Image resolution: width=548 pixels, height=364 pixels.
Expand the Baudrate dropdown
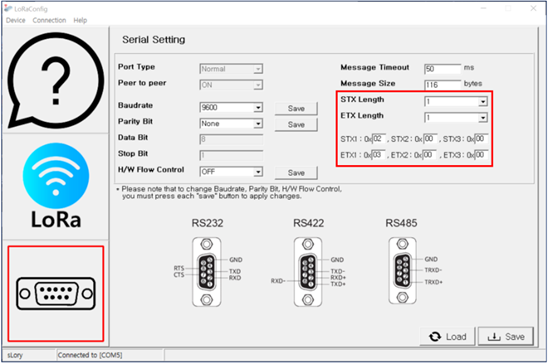(258, 107)
